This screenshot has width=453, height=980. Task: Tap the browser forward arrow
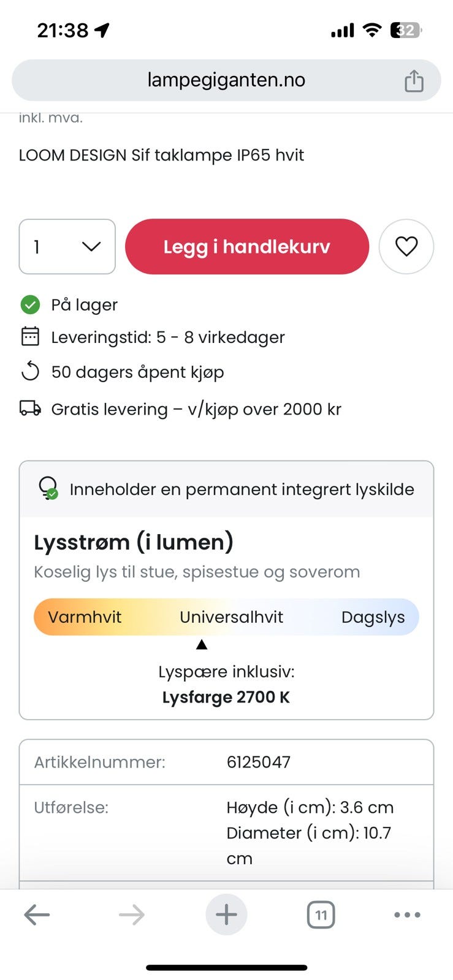132,915
